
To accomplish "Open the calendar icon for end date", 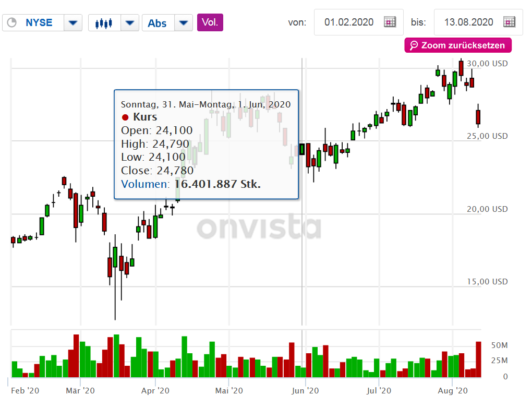I will [x=510, y=22].
